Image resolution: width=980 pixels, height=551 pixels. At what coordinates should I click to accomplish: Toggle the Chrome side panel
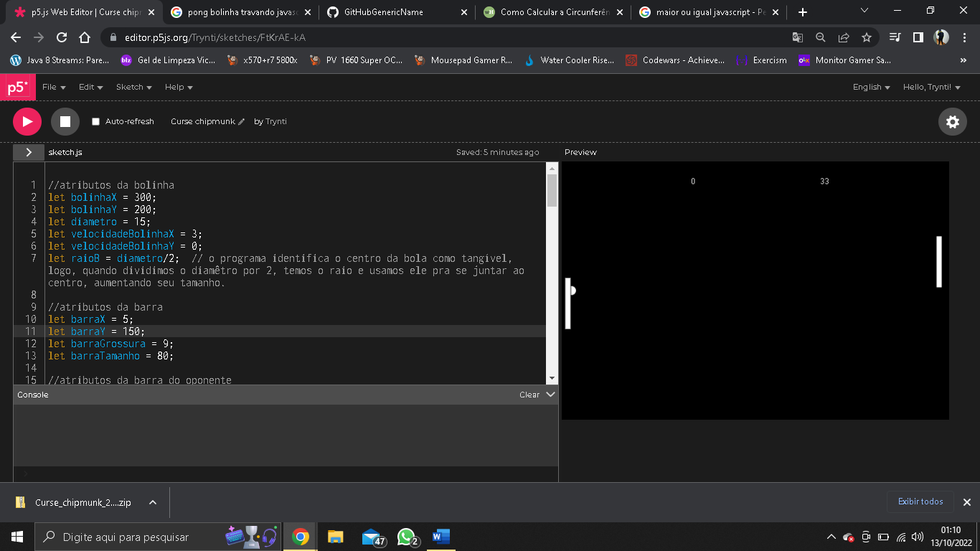(x=918, y=37)
